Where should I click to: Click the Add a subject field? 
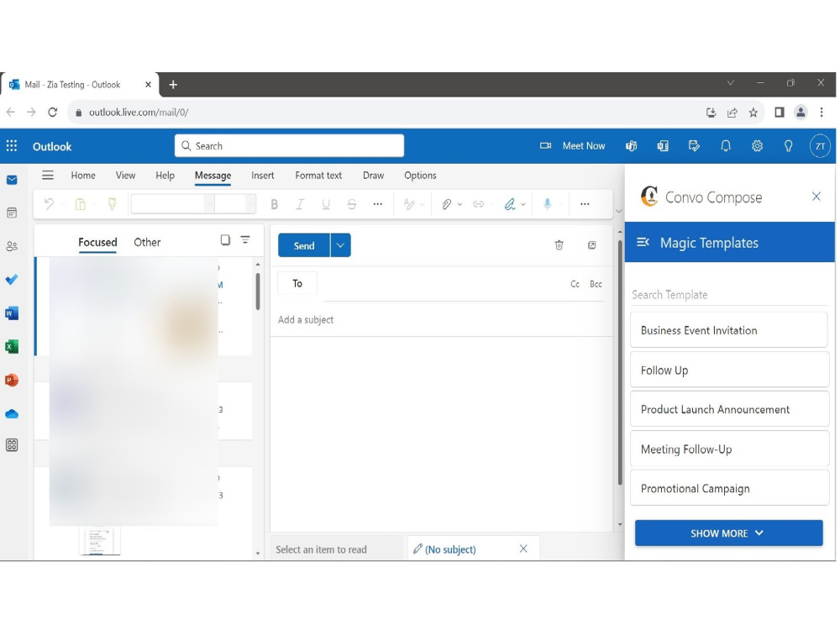441,320
